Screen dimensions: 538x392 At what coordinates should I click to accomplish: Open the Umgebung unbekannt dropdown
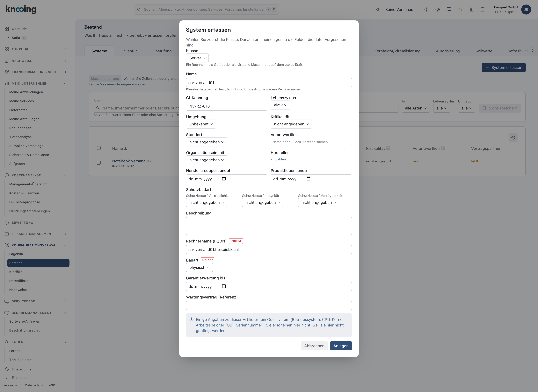click(x=201, y=124)
